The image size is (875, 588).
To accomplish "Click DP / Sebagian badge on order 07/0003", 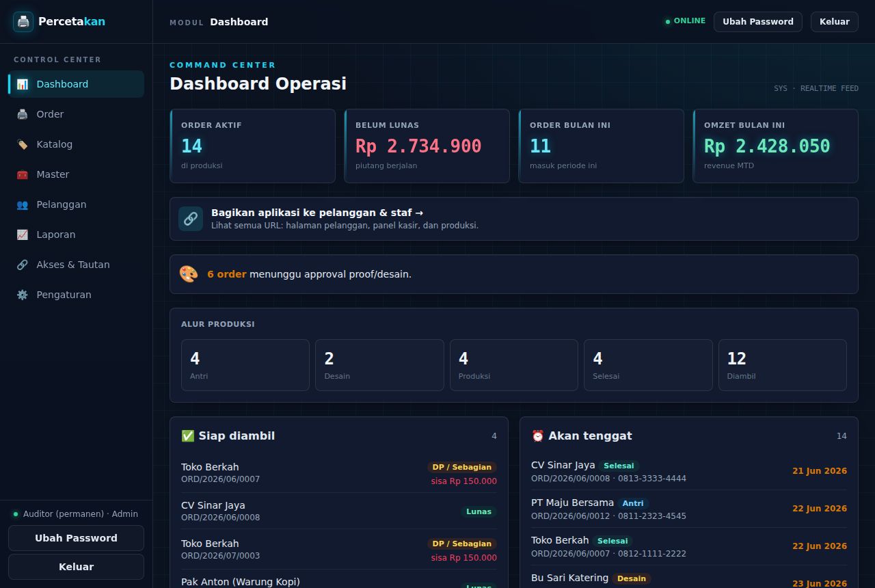I will click(462, 544).
